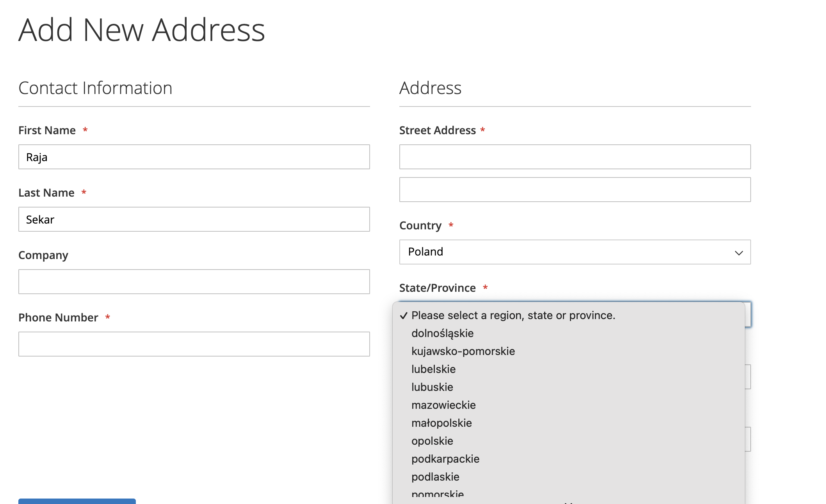This screenshot has width=826, height=504.
Task: Select małopolskie as the state
Action: coord(441,423)
